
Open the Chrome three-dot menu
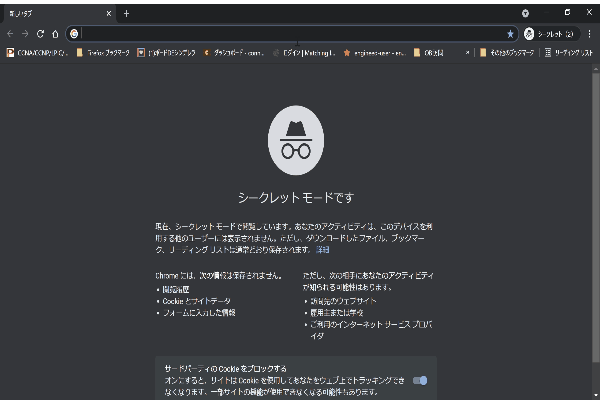point(589,34)
